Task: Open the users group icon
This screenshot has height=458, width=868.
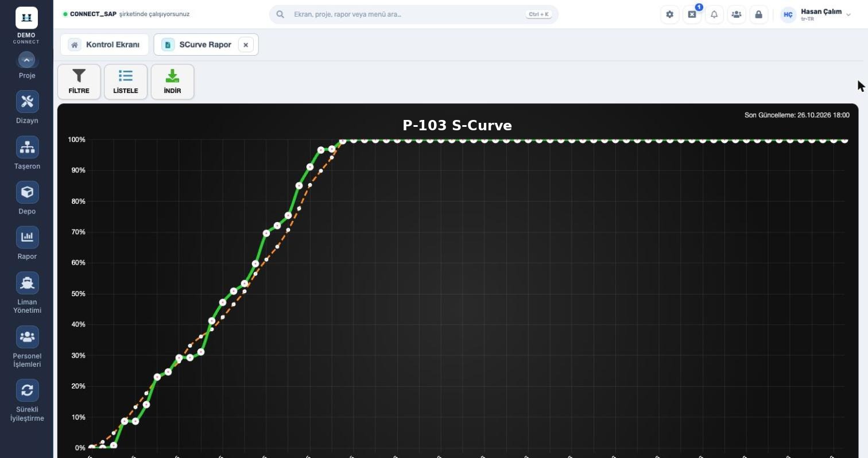Action: [x=737, y=14]
